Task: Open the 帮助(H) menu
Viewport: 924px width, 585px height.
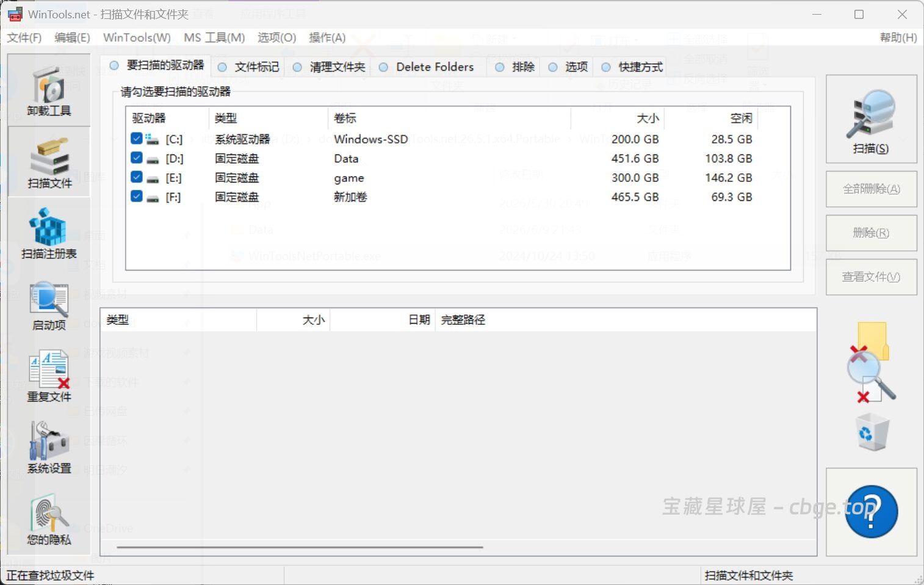Action: (898, 38)
